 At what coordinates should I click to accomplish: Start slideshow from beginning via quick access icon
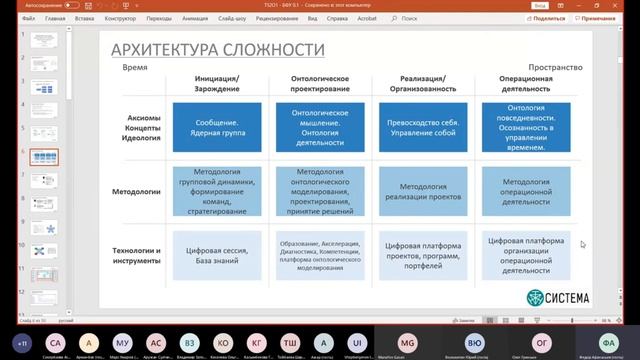tap(126, 6)
